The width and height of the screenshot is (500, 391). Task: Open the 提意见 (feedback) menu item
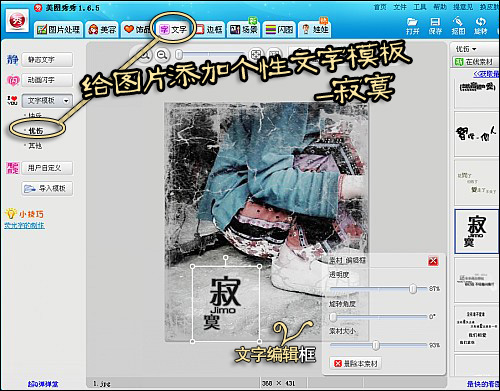pos(463,7)
